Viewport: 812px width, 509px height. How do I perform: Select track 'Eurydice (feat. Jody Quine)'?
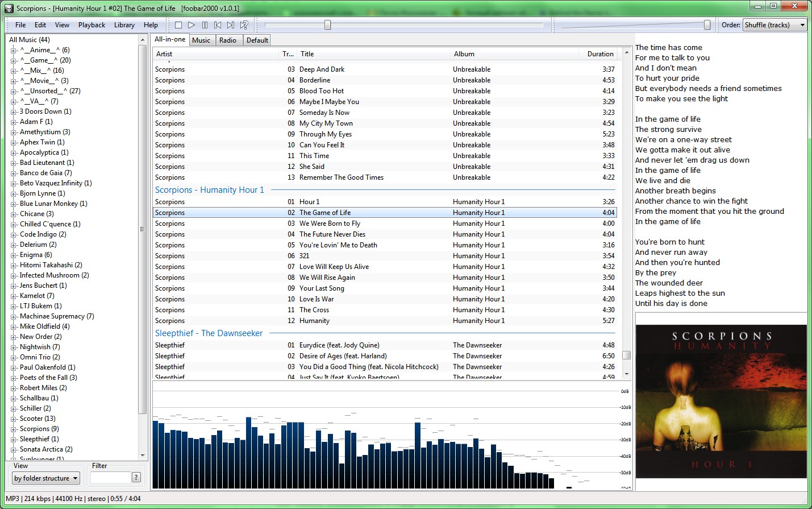385,345
